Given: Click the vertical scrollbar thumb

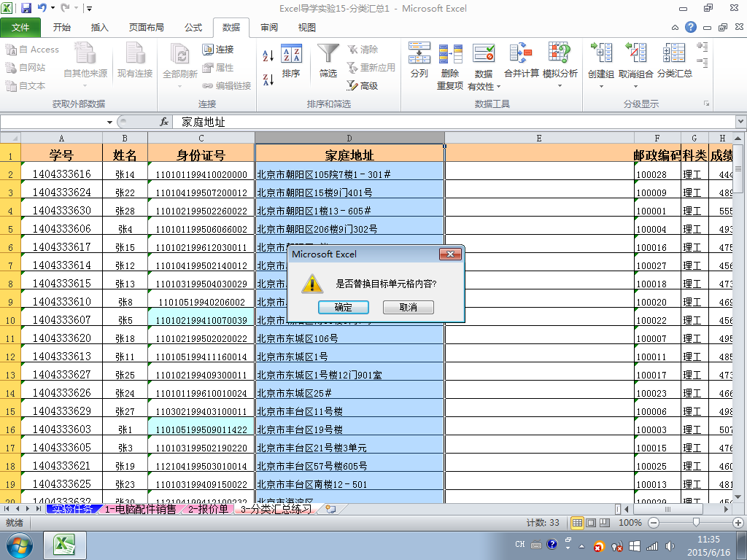Looking at the screenshot, I should click(x=738, y=168).
